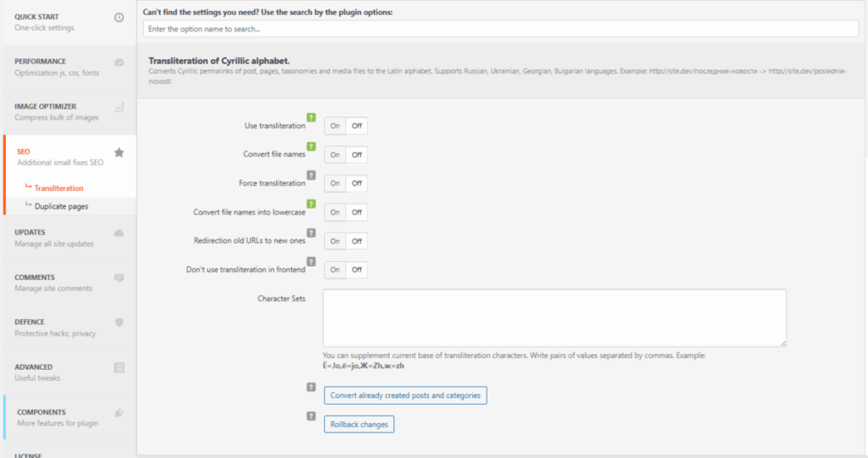Click the Updates cloud icon
The height and width of the screenshot is (458, 868).
(119, 232)
